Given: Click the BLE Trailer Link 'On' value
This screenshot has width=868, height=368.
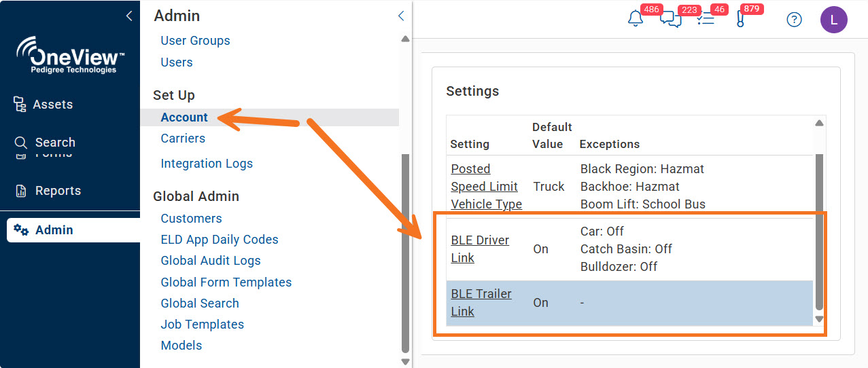Looking at the screenshot, I should (x=540, y=303).
